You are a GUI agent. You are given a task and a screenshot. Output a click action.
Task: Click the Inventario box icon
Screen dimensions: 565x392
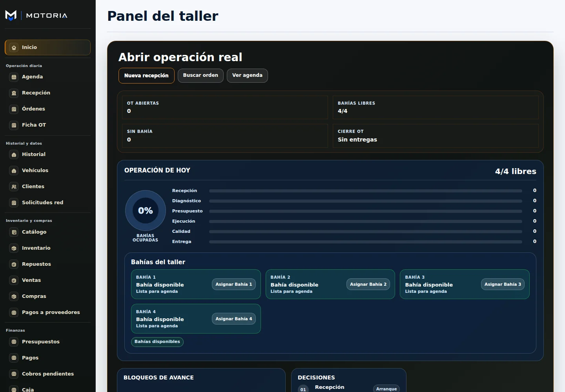coord(14,248)
